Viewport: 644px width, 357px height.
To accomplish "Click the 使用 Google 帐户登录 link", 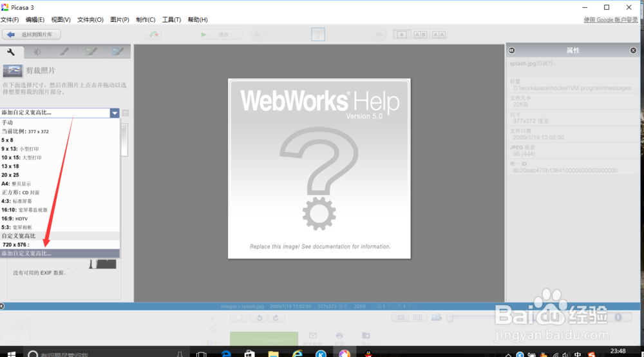I will (x=611, y=20).
